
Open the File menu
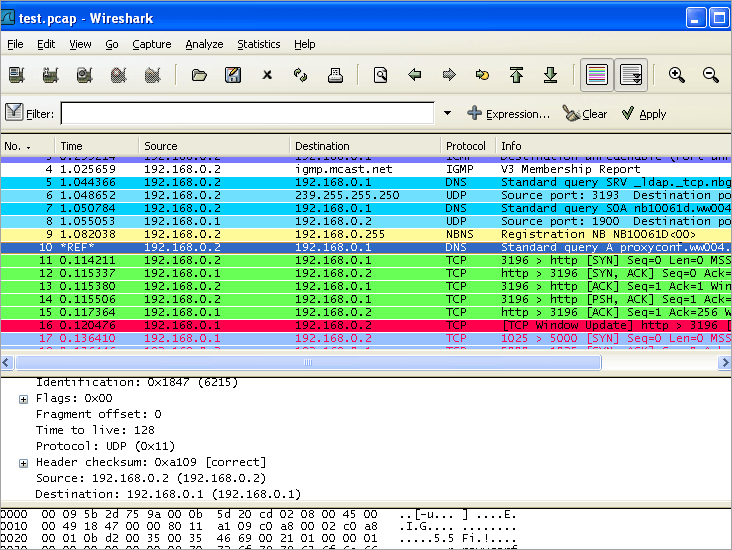click(15, 44)
